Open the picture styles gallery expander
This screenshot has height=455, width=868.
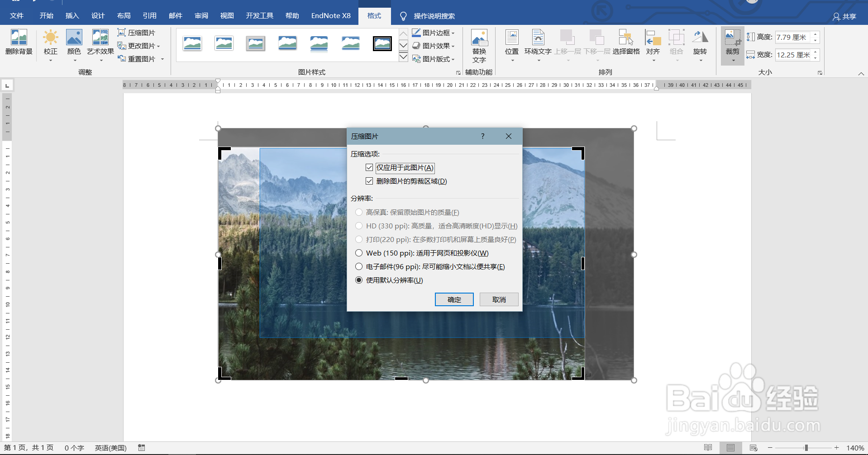coord(458,72)
